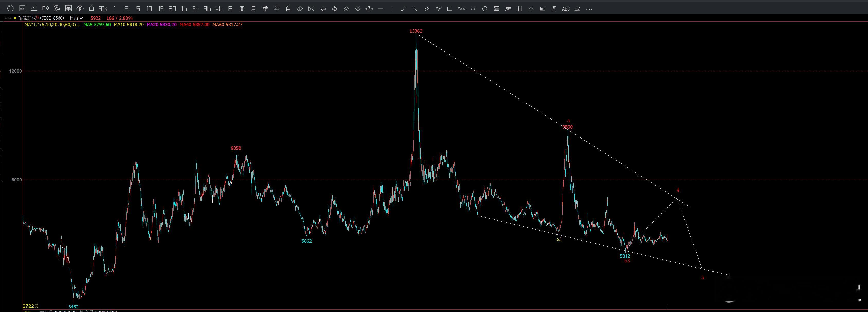Switch to the 周 weekly timeframe
Viewport: 868px width, 312px height.
point(242,9)
